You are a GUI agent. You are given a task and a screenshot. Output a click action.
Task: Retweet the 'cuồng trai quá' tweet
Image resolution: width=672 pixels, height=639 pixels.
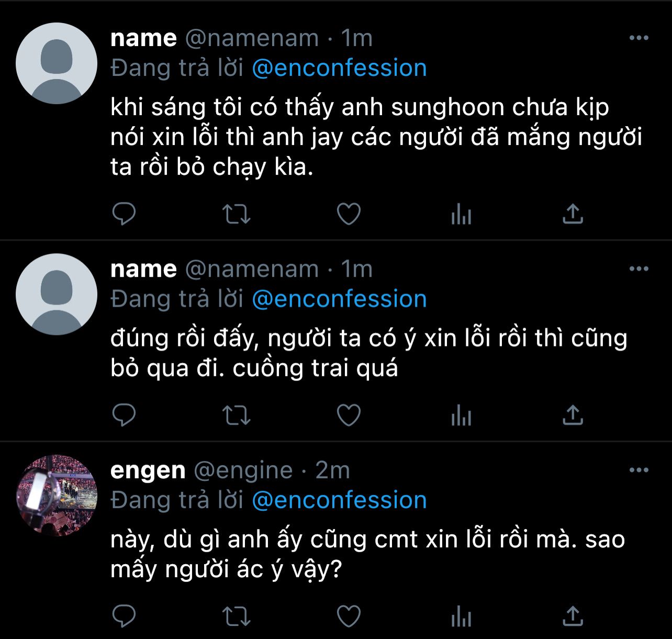[x=237, y=416]
